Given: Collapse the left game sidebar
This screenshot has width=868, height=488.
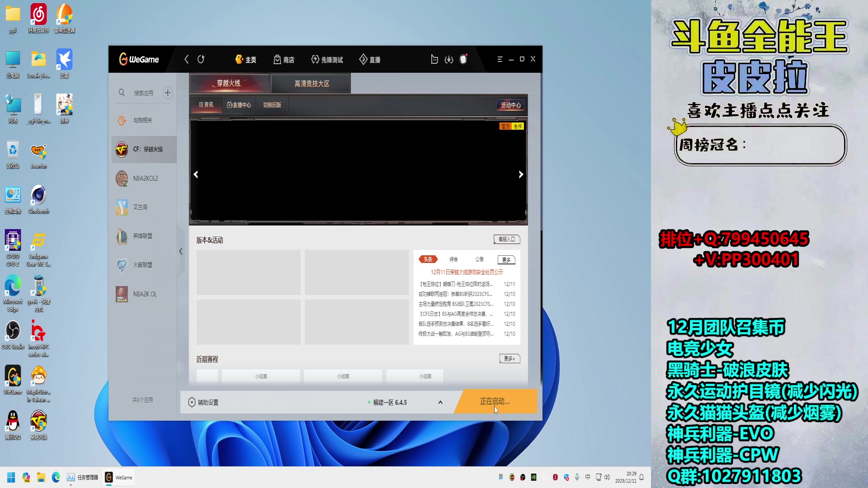Looking at the screenshot, I should 181,251.
